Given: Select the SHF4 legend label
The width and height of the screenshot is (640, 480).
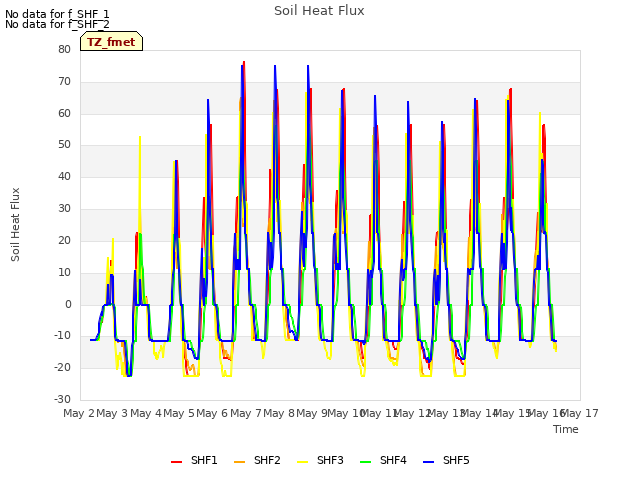Looking at the screenshot, I should (x=393, y=460).
